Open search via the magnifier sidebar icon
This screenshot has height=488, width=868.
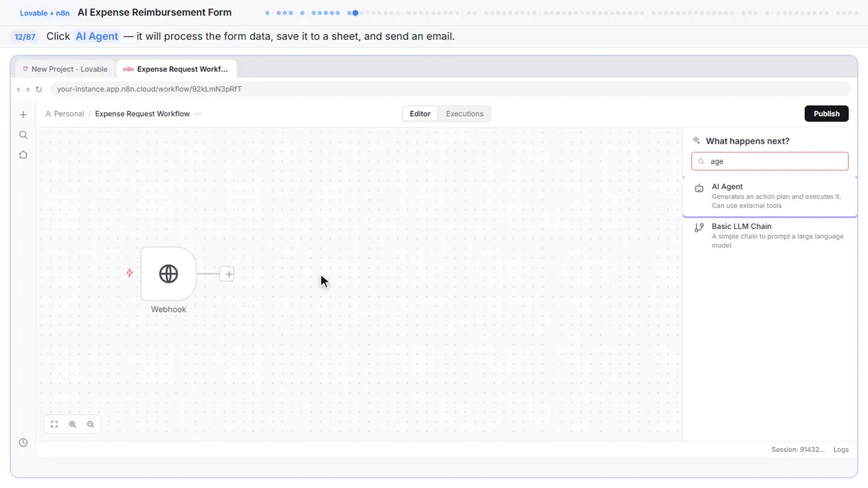click(23, 135)
